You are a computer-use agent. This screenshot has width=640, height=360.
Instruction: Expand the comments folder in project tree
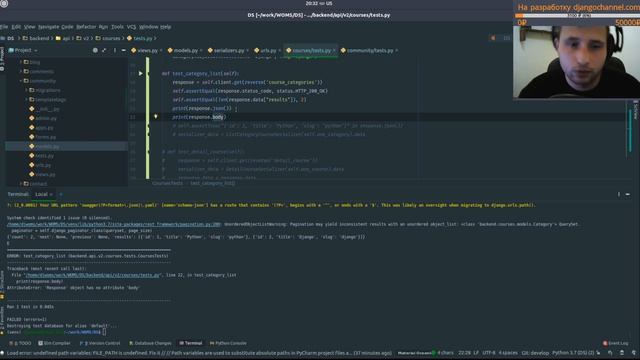click(21, 71)
